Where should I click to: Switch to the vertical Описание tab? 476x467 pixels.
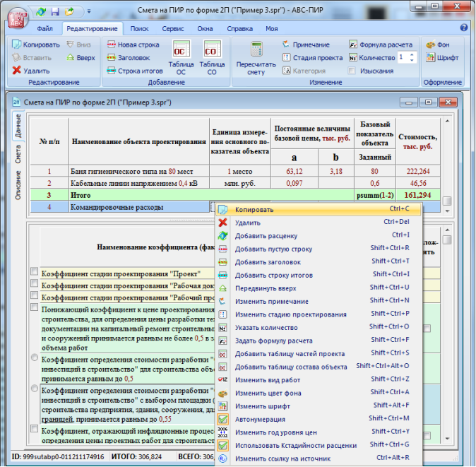tap(18, 185)
